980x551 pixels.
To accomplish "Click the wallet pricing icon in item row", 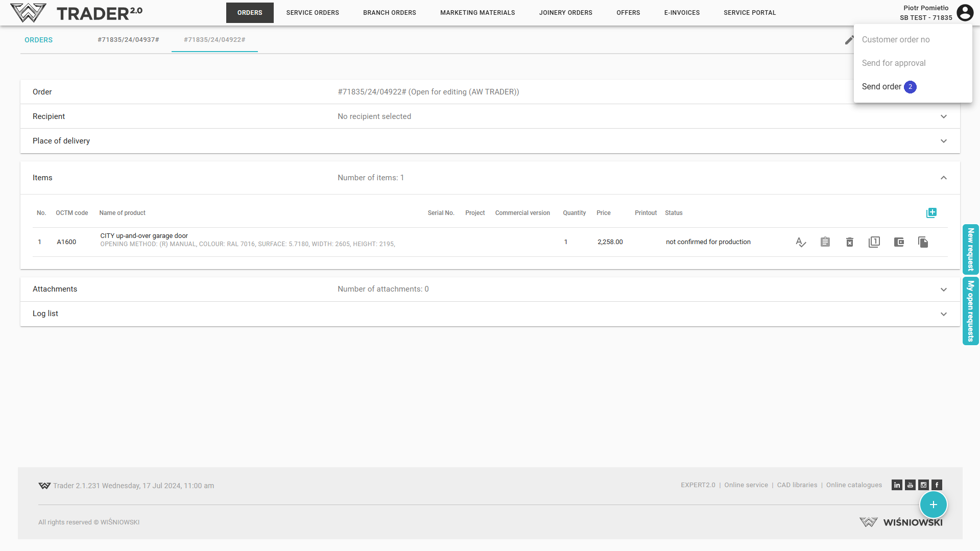I will [899, 242].
